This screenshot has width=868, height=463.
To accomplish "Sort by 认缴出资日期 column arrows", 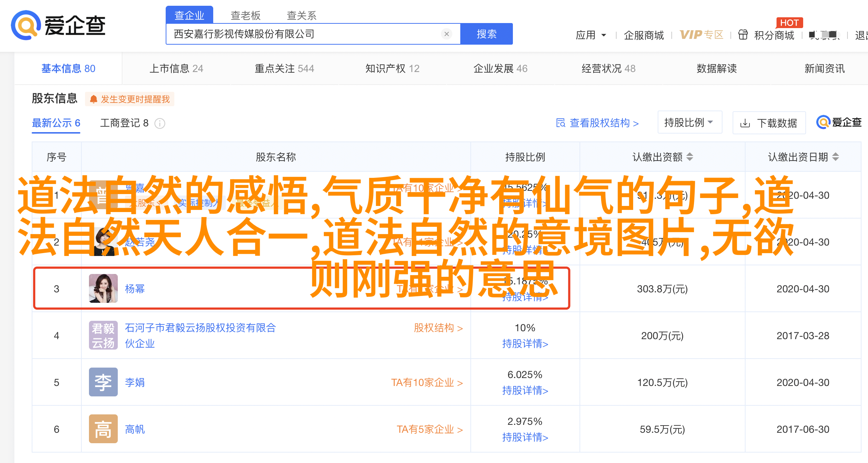I will 836,157.
